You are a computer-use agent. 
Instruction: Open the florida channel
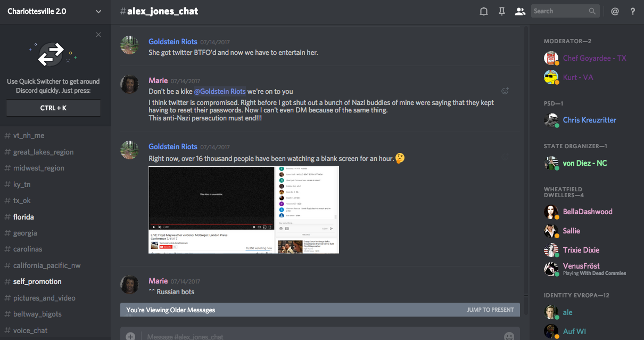click(23, 217)
